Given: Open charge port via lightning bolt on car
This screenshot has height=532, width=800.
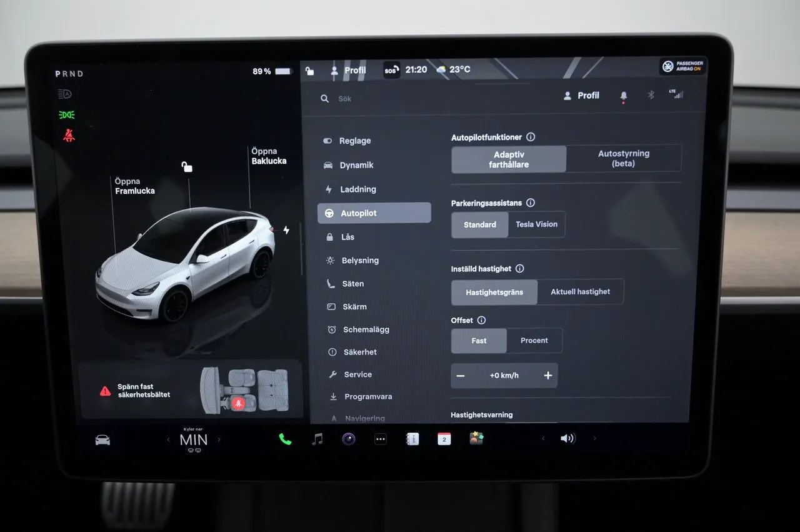Looking at the screenshot, I should 286,230.
